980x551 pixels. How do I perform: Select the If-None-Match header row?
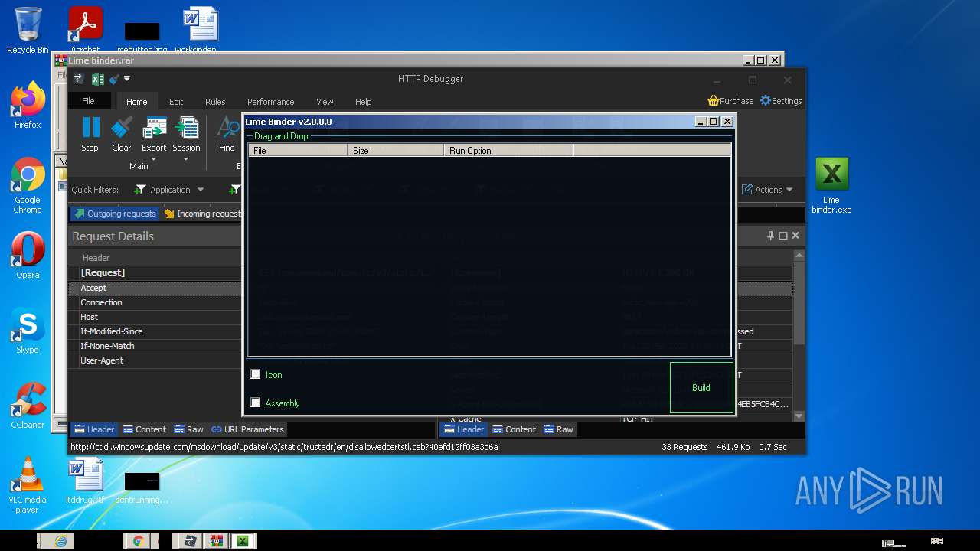155,346
